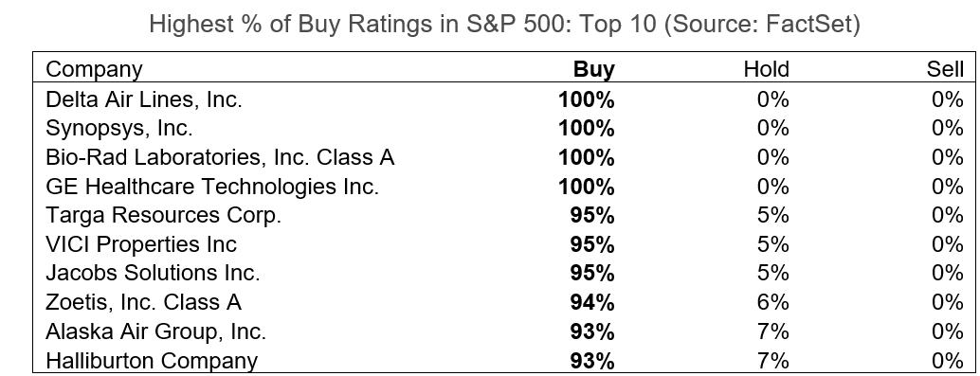Click Zoetis, Inc. Class A name
The height and width of the screenshot is (376, 980).
(143, 302)
